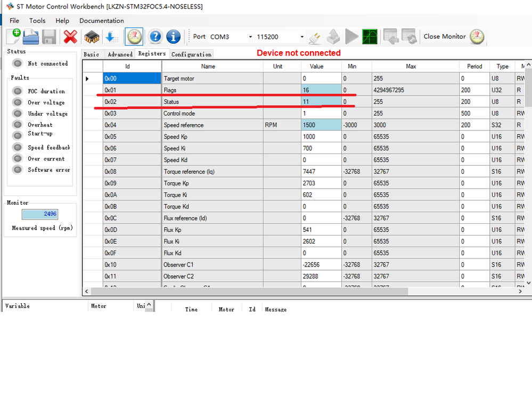The height and width of the screenshot is (397, 532).
Task: Switch to the Basic tab
Action: pos(91,54)
